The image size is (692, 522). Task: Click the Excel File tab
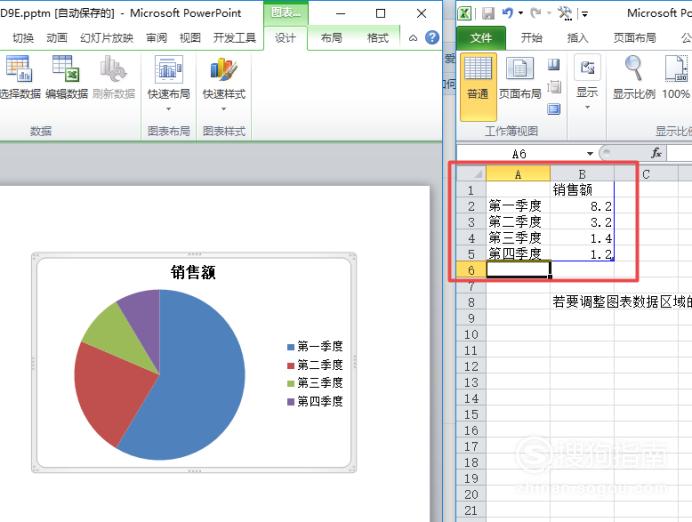pos(481,38)
